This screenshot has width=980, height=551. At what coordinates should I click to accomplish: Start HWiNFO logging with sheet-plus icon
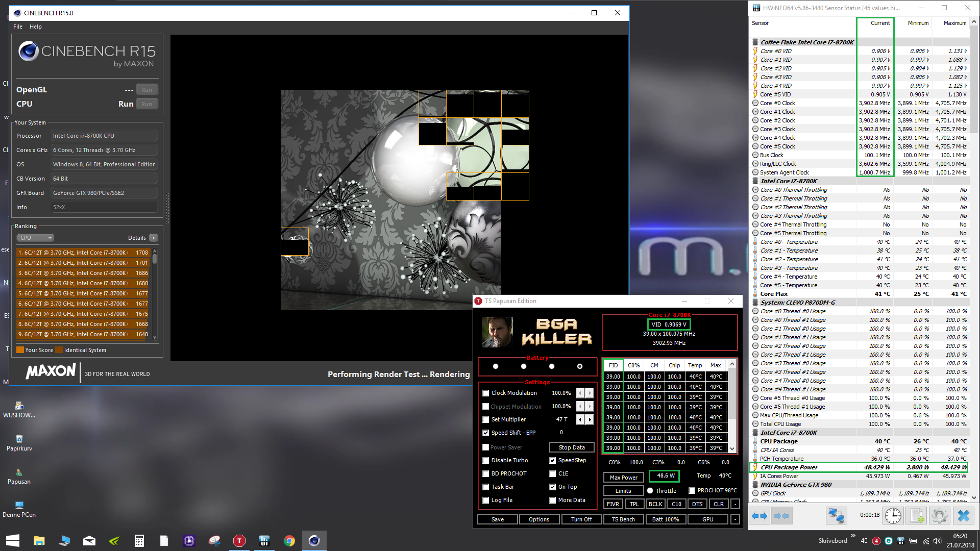(x=917, y=516)
